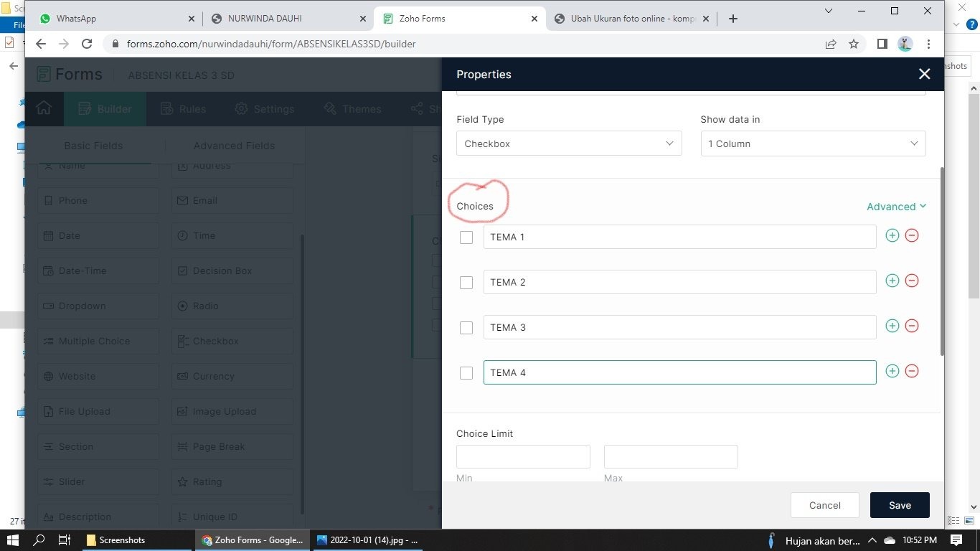Open the Zoho Forms home icon
The width and height of the screenshot is (980, 551).
[x=44, y=108]
